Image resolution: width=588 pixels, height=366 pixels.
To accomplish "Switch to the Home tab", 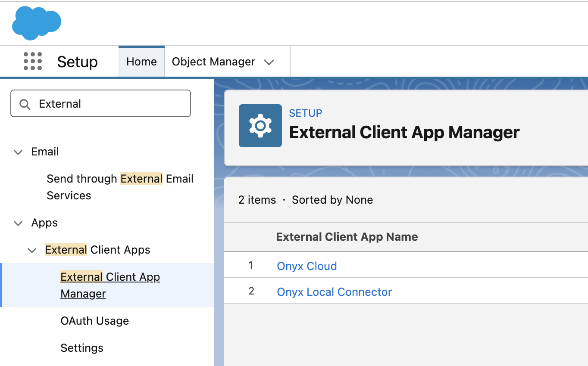I will [141, 62].
